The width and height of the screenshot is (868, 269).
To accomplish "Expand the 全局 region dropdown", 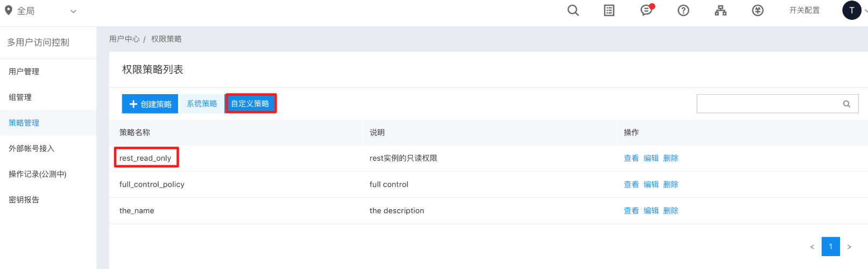I will tap(73, 11).
